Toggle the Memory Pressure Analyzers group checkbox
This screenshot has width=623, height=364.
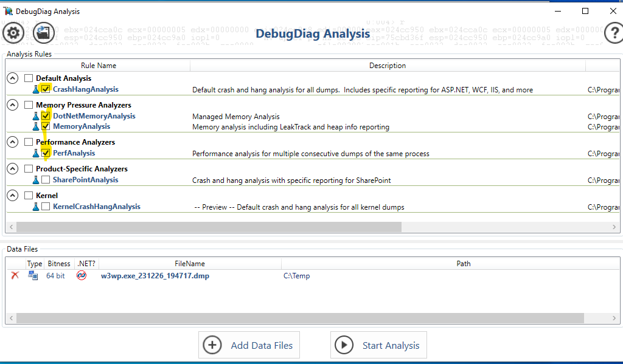pos(29,105)
